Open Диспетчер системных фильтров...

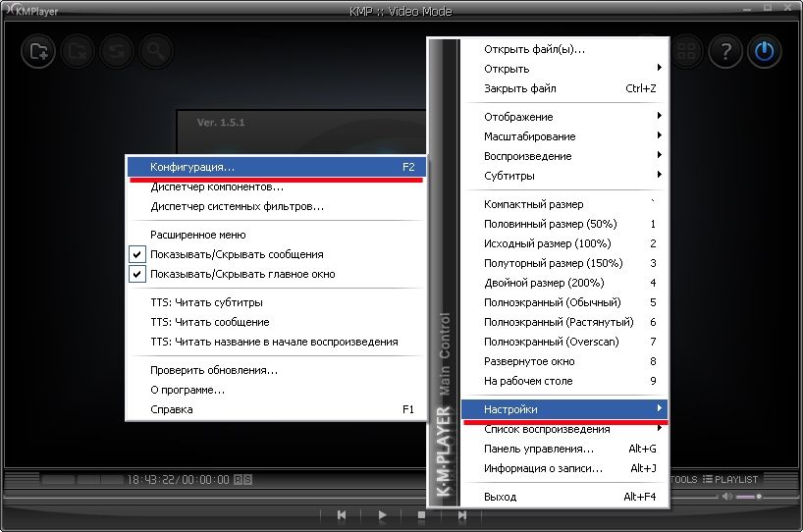pos(276,206)
